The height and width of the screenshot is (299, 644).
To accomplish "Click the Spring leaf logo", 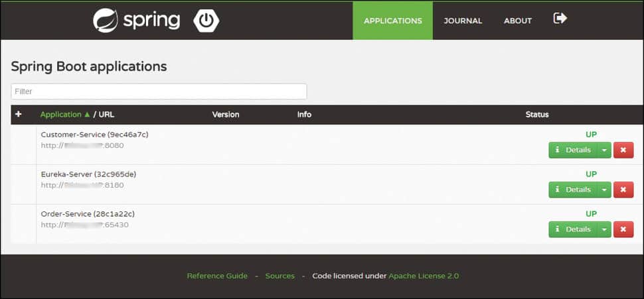I will tap(105, 21).
